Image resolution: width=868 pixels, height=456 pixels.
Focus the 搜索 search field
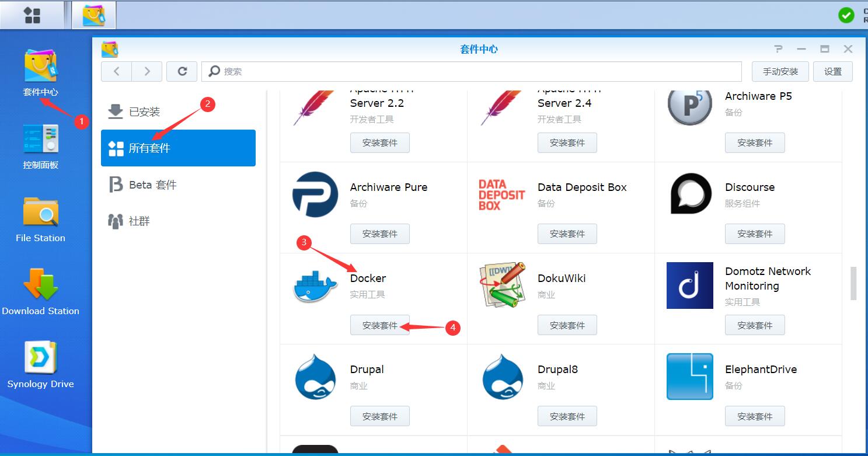point(472,71)
